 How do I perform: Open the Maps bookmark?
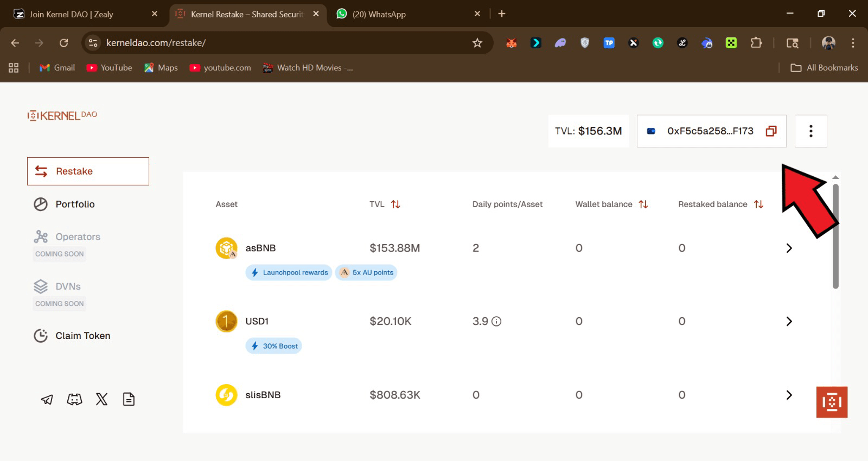coord(161,68)
